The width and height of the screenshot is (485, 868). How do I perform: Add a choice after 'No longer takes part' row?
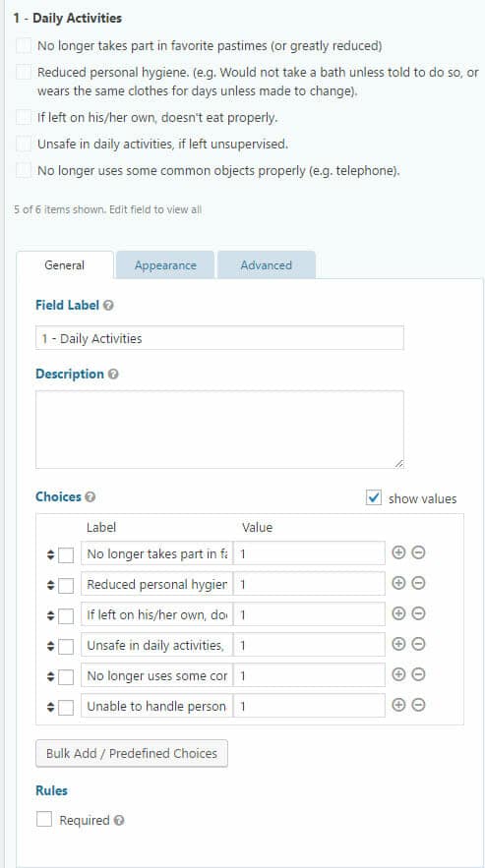click(398, 552)
